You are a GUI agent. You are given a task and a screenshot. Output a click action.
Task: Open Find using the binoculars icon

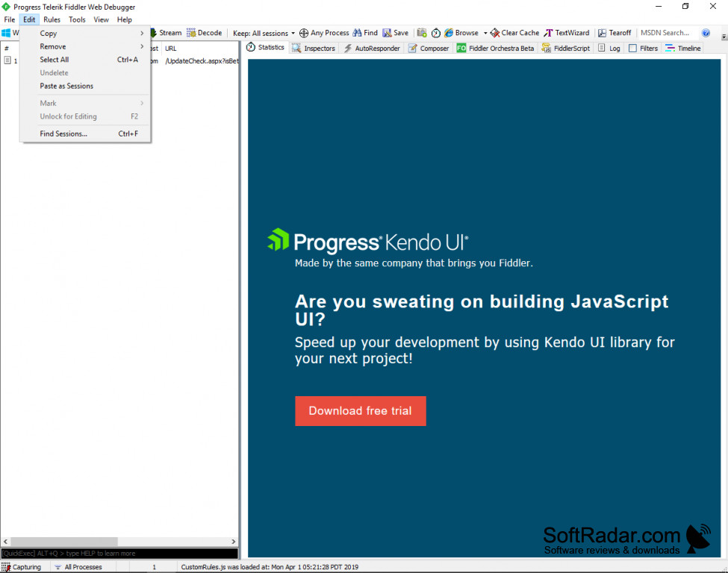[357, 33]
